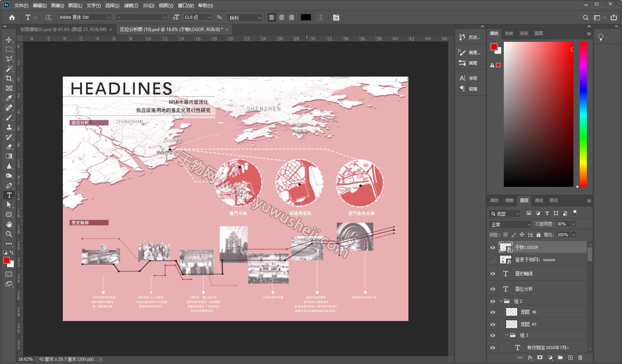The height and width of the screenshot is (364, 622).
Task: Switch to the 色板 tab
Action: (x=509, y=33)
